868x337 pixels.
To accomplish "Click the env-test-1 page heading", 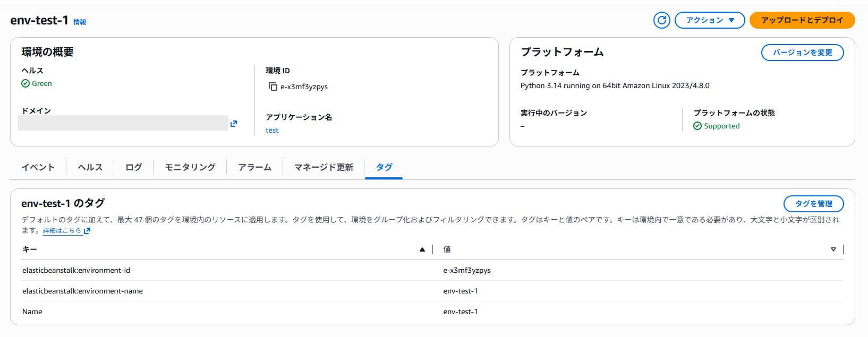I will [39, 20].
